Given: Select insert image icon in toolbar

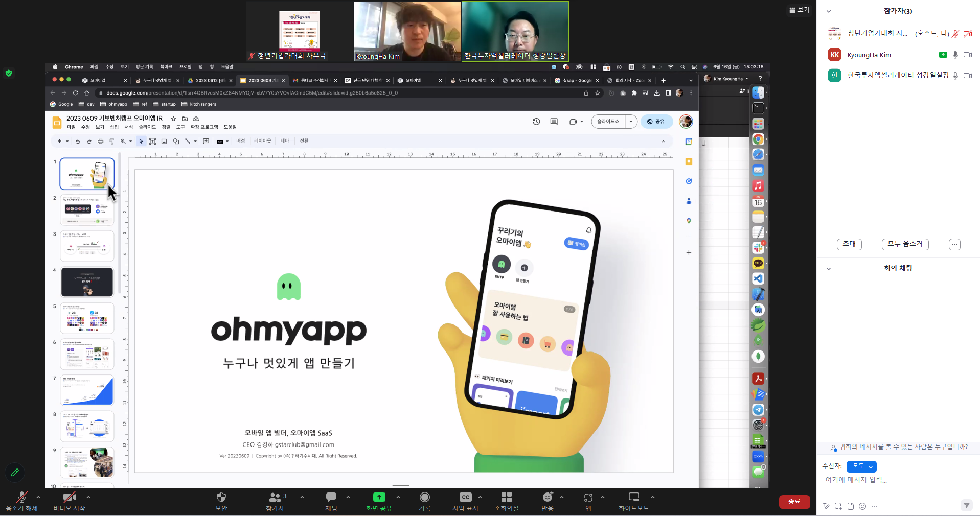Looking at the screenshot, I should (164, 142).
